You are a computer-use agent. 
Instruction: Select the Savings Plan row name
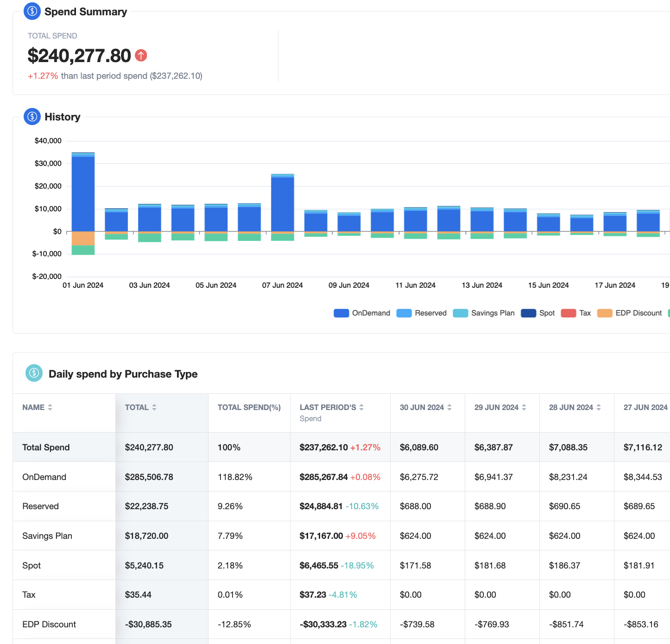(47, 536)
